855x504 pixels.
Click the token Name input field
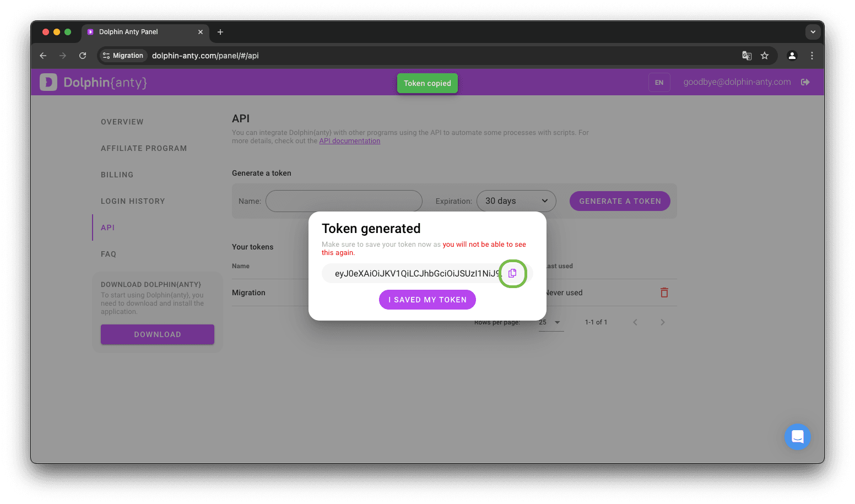tap(344, 201)
